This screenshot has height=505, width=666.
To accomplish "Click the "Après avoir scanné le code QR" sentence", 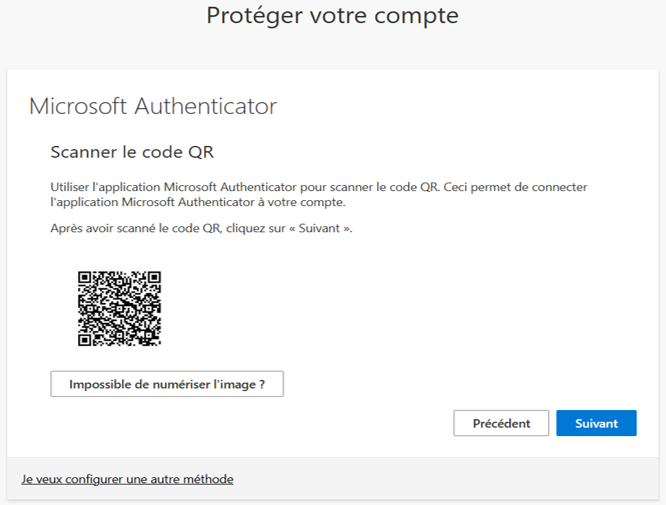I will [201, 229].
